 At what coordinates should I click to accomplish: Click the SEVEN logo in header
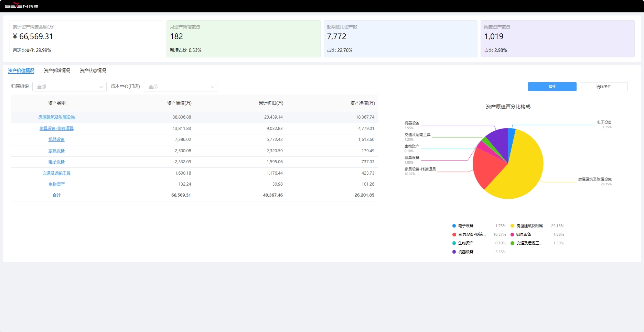(x=21, y=5)
